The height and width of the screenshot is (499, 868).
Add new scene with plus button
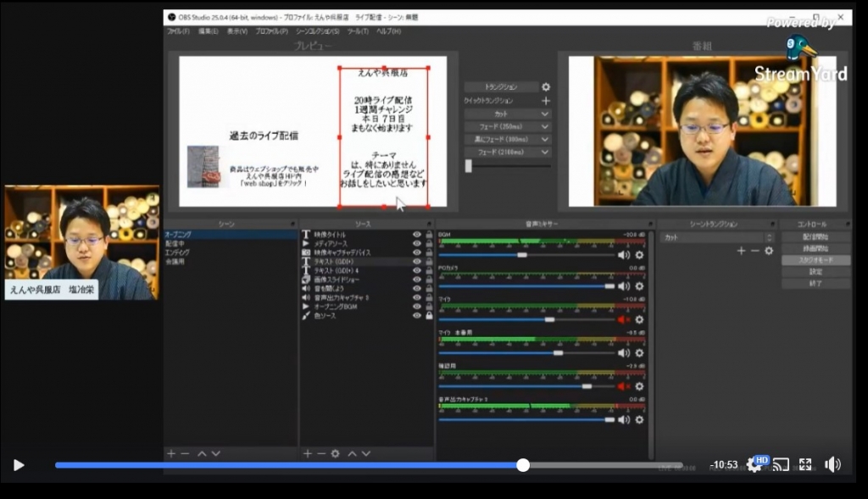click(x=171, y=453)
